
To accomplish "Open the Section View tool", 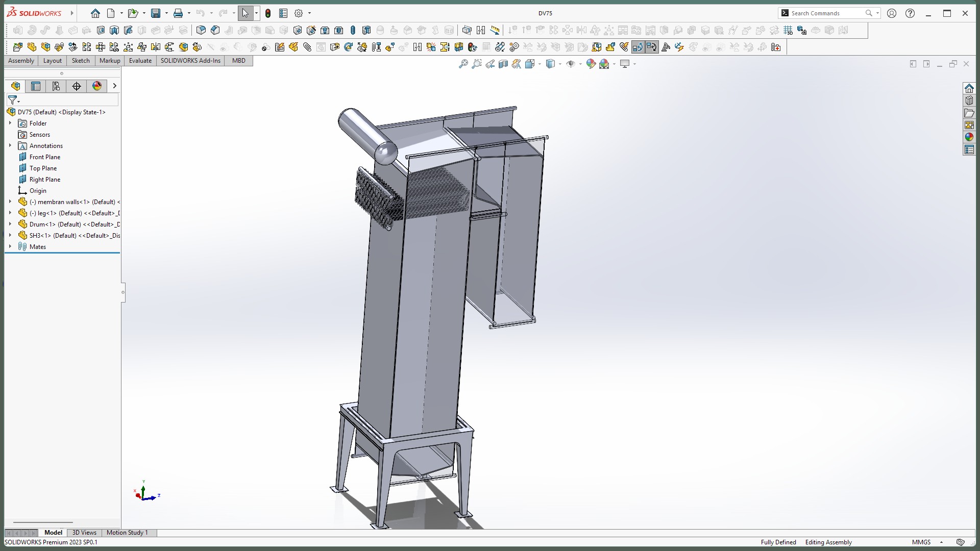I will point(503,64).
